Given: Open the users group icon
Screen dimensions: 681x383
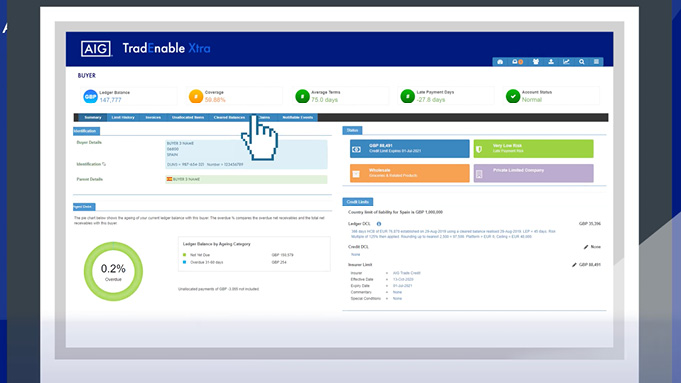Looking at the screenshot, I should [x=536, y=62].
